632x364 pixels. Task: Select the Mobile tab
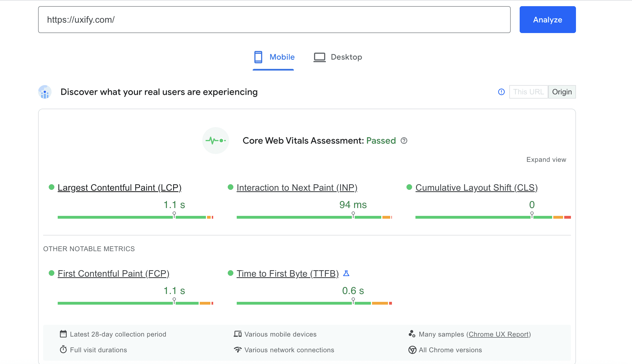(x=273, y=57)
